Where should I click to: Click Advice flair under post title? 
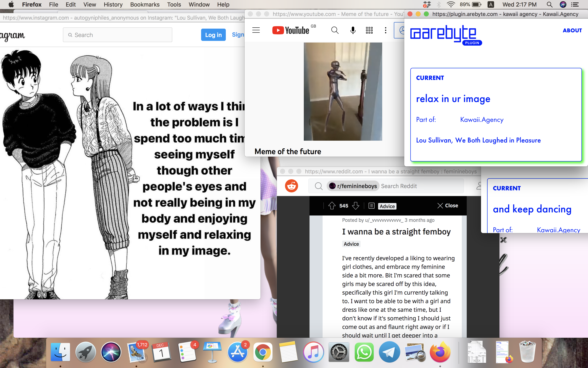(351, 244)
